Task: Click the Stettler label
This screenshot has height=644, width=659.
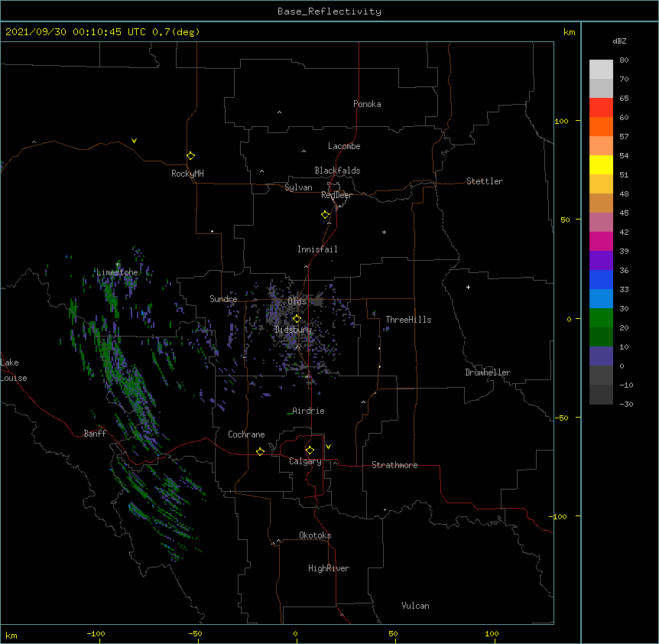Action: [485, 181]
